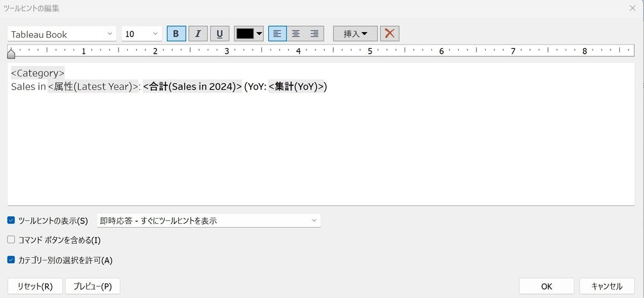This screenshot has width=644, height=298.
Task: Click the <属性(Latest Year)> field
Action: point(93,86)
